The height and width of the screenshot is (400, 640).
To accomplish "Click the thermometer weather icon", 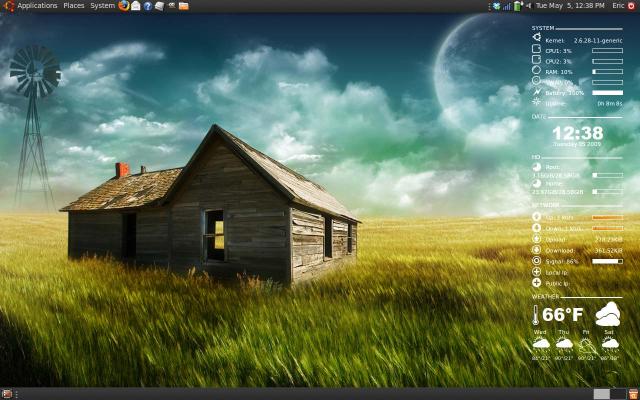I will (536, 315).
